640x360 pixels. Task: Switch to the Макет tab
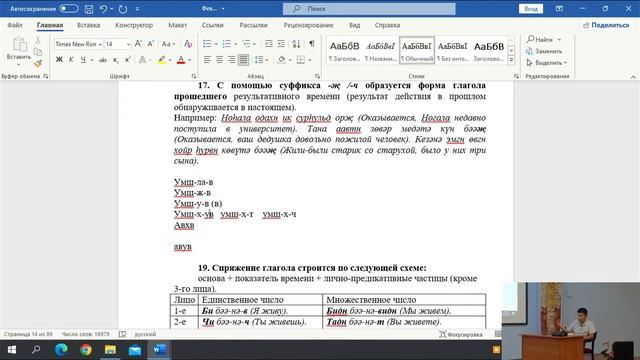coord(178,25)
